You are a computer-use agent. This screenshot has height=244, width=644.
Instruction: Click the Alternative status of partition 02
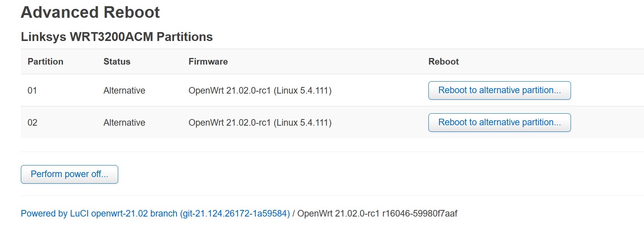(124, 123)
